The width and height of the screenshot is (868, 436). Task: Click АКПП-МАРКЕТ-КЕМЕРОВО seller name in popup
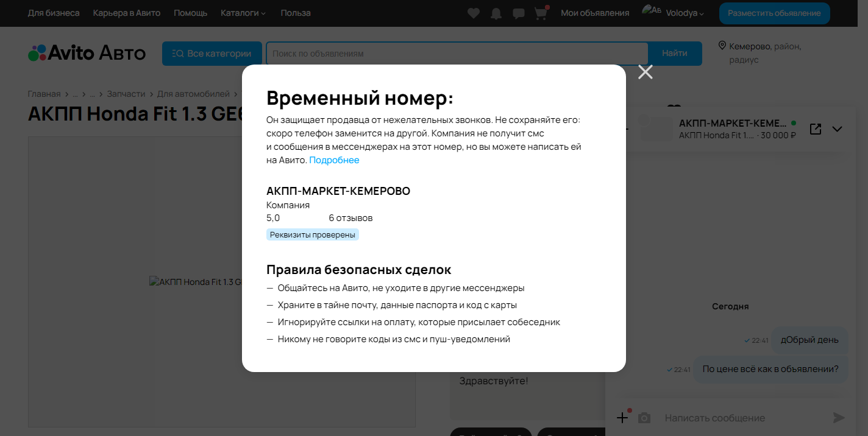click(338, 191)
